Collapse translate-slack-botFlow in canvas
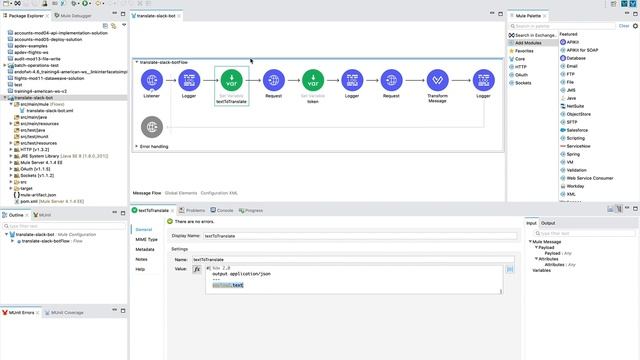Screen dimensions: 640x360 coord(137,62)
